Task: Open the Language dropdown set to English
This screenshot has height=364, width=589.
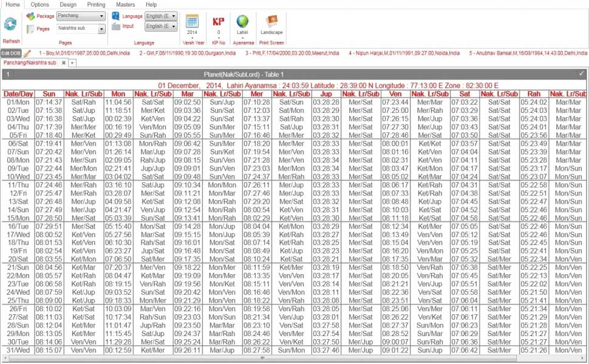Action: 161,16
